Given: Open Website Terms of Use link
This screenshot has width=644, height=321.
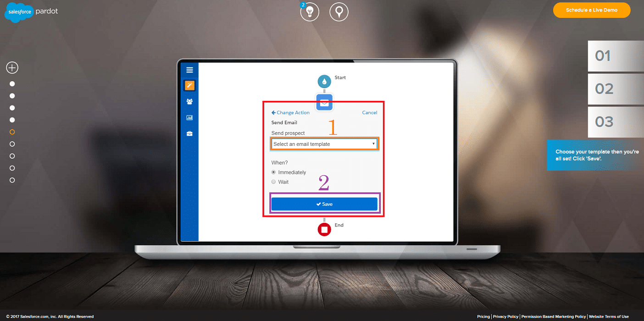Looking at the screenshot, I should [609, 316].
